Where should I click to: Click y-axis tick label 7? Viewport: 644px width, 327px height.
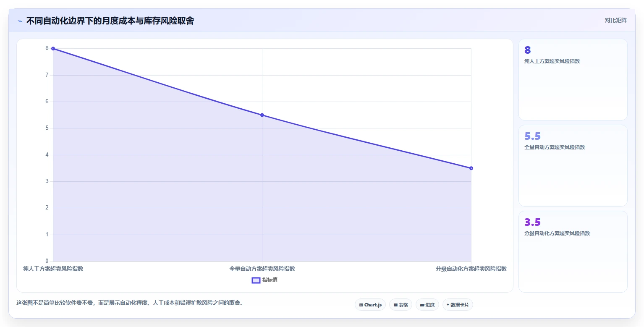[47, 75]
